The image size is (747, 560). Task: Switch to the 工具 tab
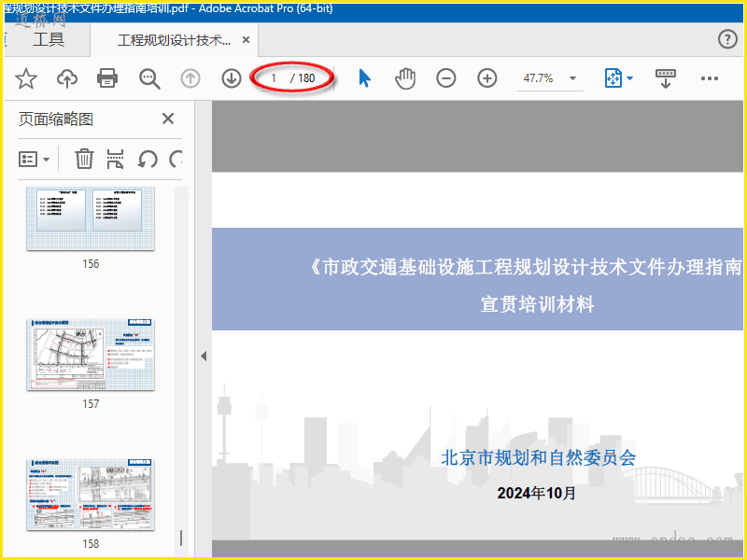pos(49,39)
